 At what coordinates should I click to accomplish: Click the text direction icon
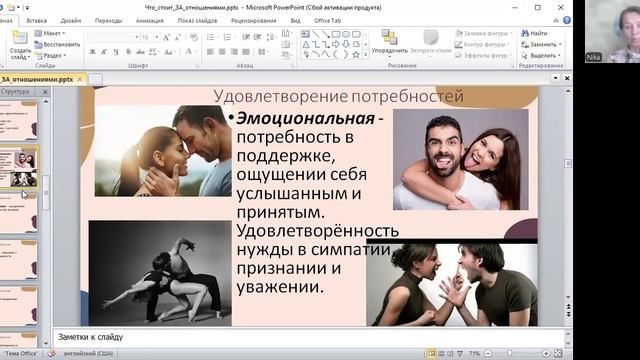point(286,33)
